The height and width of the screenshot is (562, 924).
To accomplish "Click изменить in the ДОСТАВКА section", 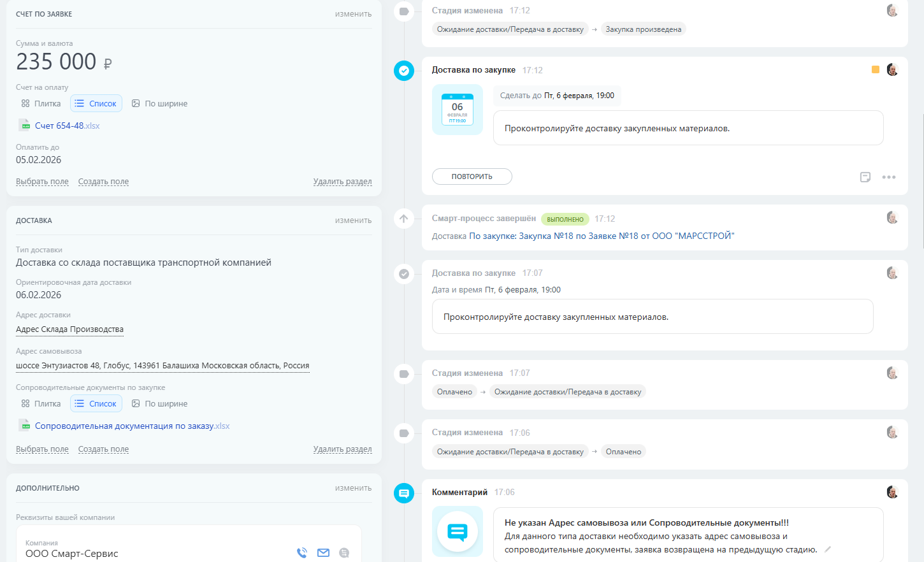I will click(x=353, y=220).
